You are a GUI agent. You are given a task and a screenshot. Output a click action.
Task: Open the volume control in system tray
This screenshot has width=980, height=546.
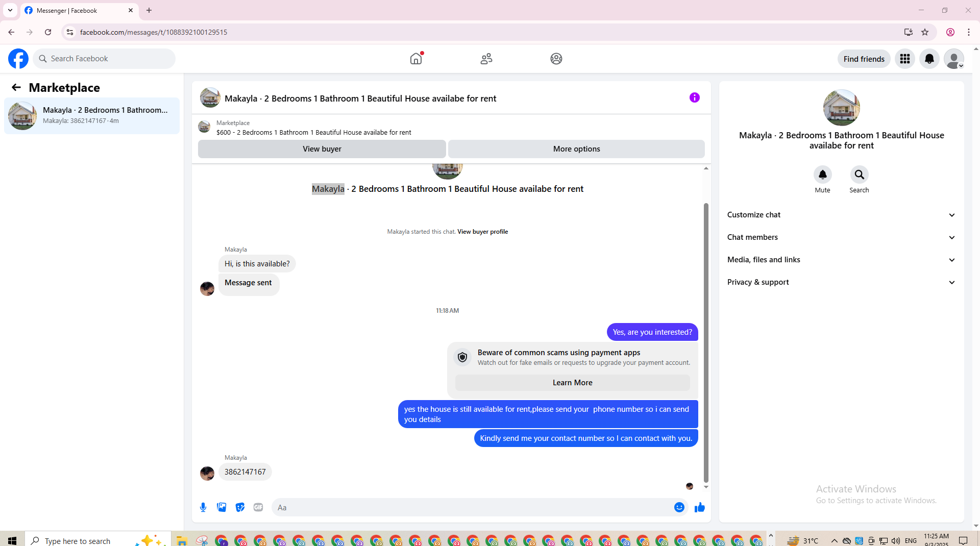click(x=896, y=540)
